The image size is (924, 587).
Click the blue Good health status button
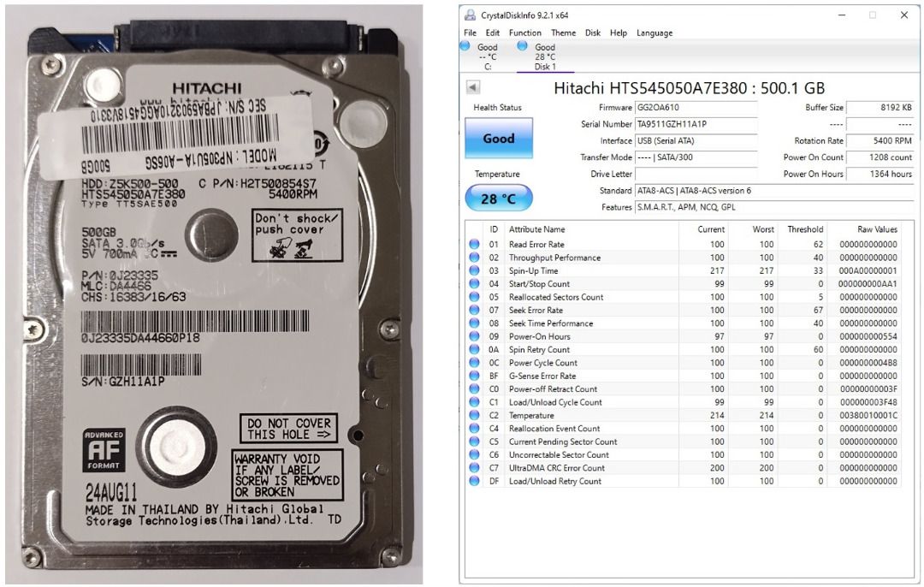[x=499, y=138]
